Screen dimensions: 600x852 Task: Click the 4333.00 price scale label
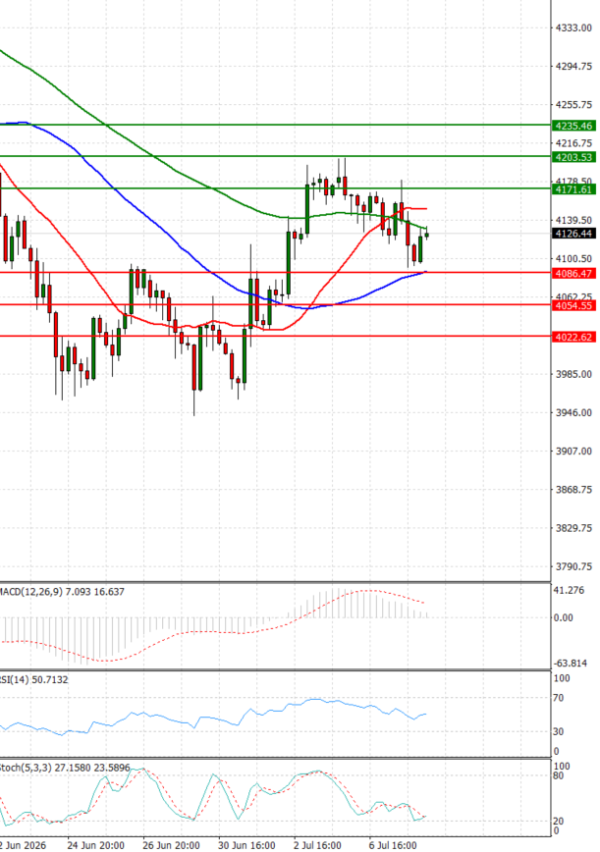click(574, 28)
